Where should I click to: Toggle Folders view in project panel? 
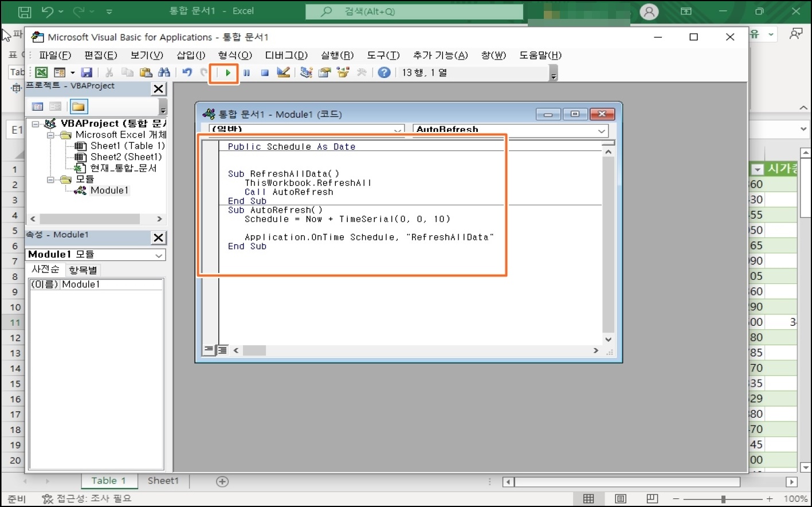coord(79,107)
